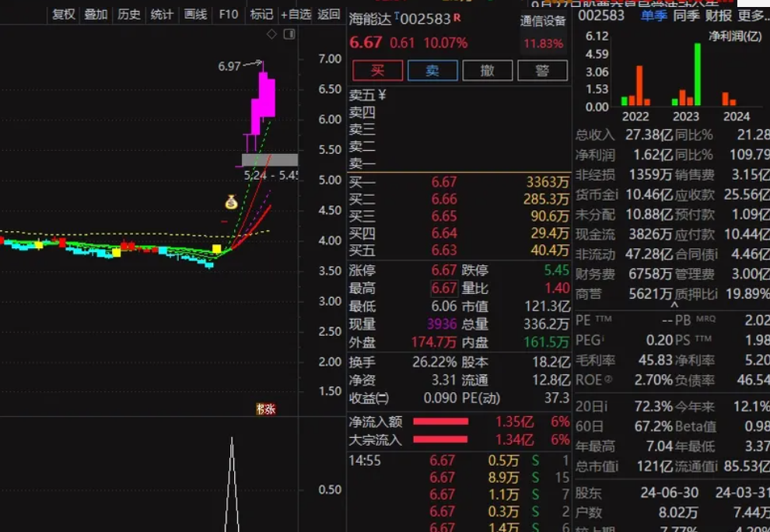Click the small panel layout icon beside the diamond

click(x=289, y=33)
